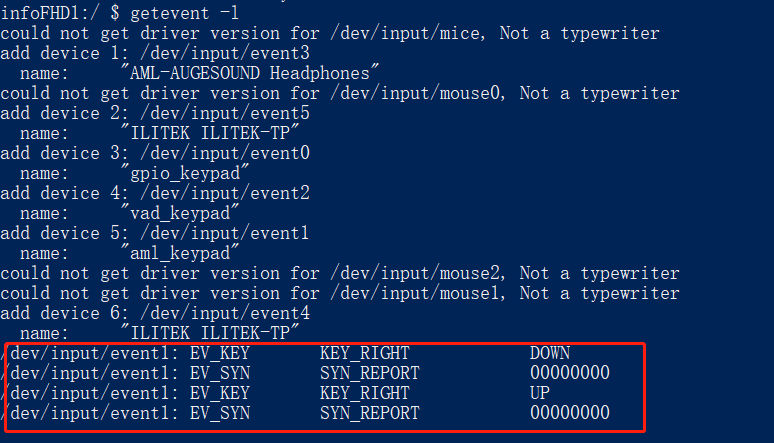Screen dimensions: 774x443
Task: Click the vad_keypad device name
Action: pyautogui.click(x=180, y=213)
